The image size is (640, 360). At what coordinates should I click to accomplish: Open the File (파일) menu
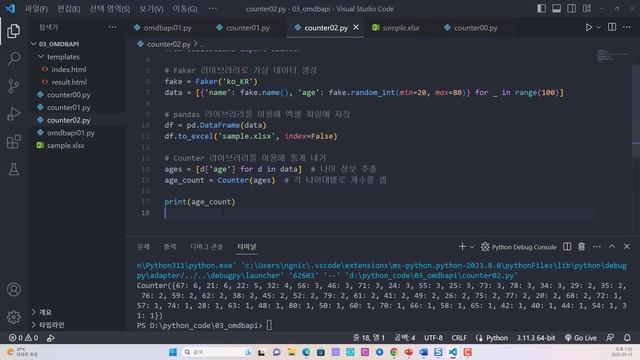36,9
